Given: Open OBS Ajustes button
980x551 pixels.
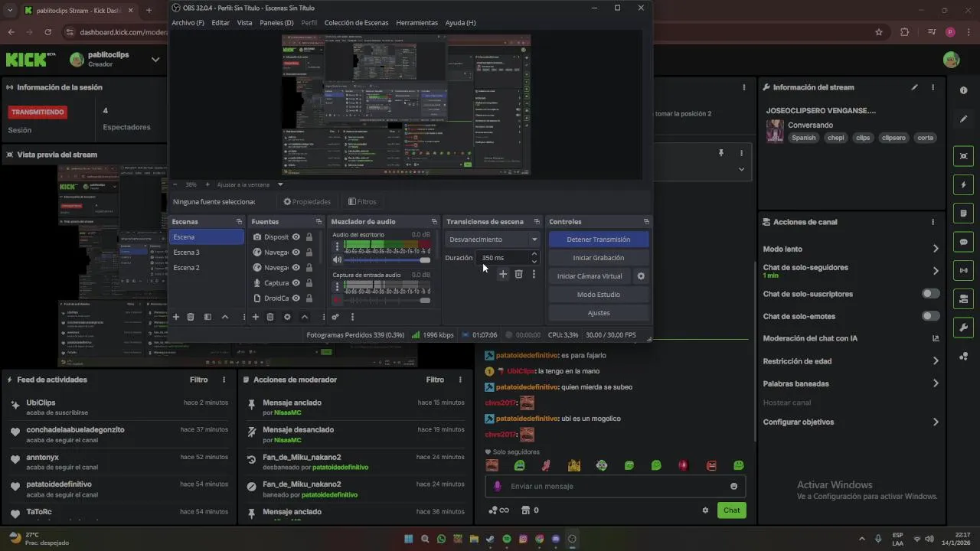Looking at the screenshot, I should click(x=599, y=313).
